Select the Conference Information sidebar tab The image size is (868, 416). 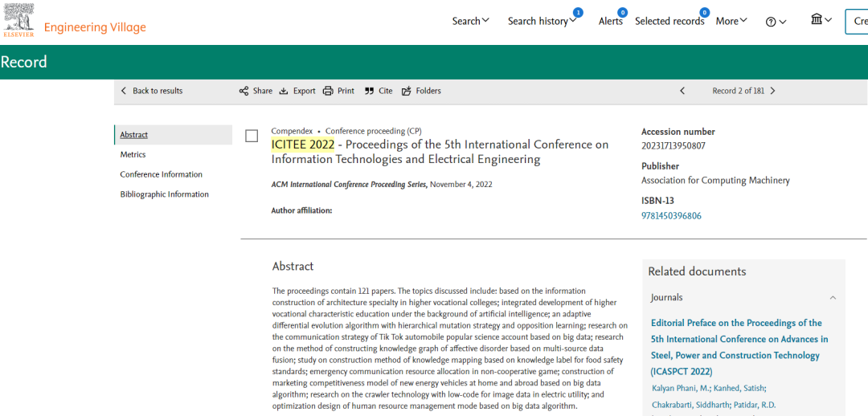pos(161,174)
